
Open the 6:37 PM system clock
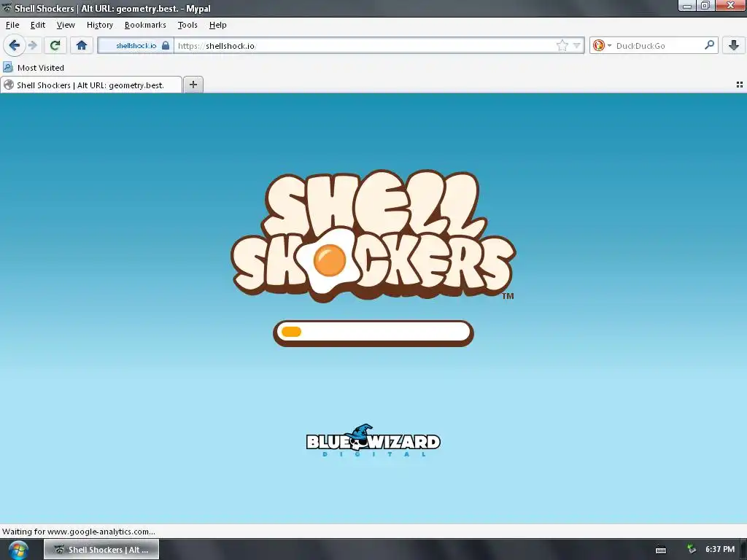click(720, 550)
